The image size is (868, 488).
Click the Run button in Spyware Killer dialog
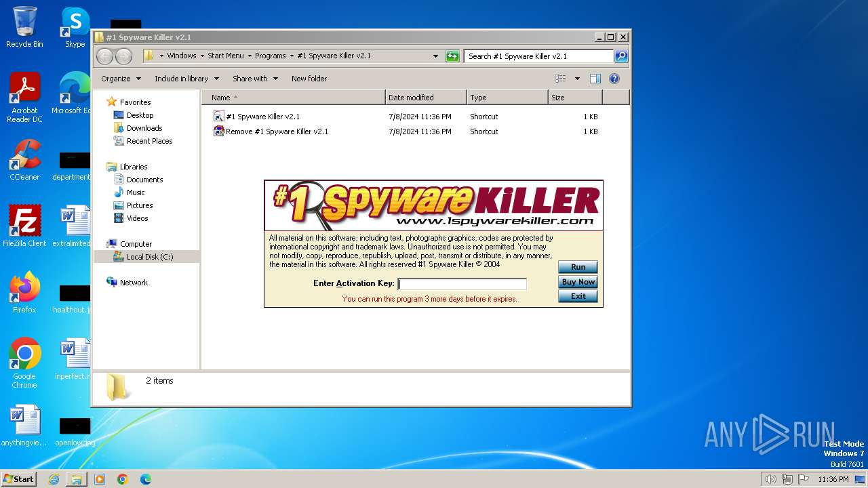[x=578, y=267]
